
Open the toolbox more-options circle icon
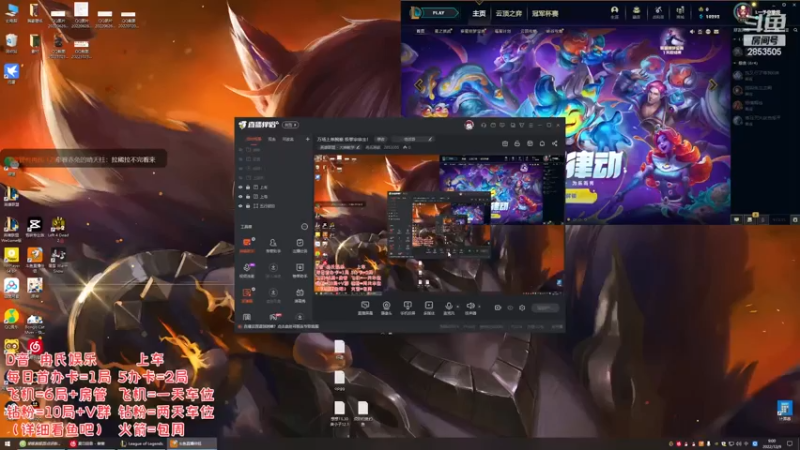click(x=305, y=227)
